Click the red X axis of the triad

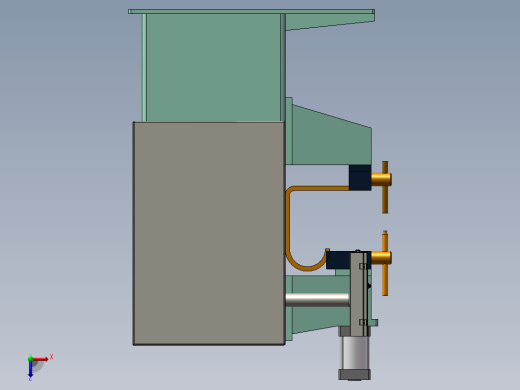tap(41, 359)
